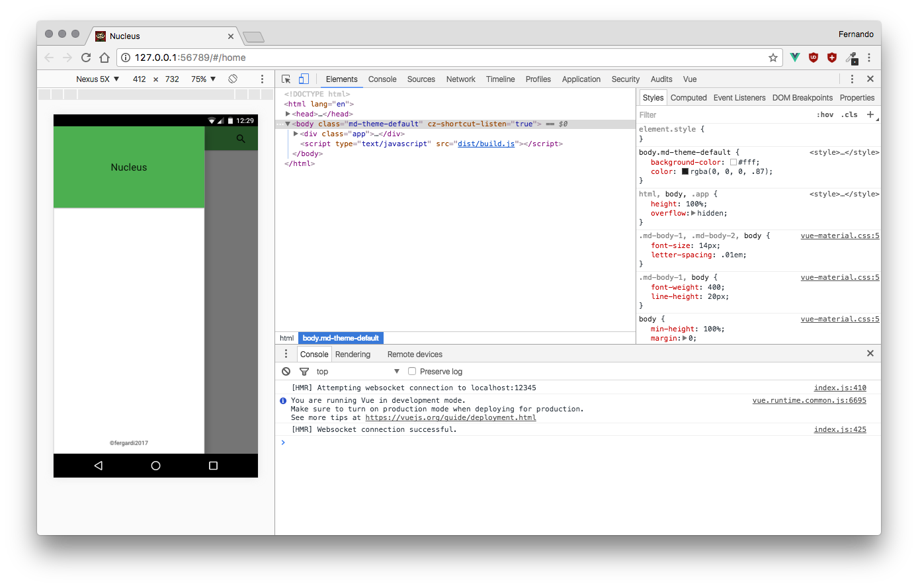This screenshot has width=918, height=588.
Task: Click the browser forward arrow
Action: pyautogui.click(x=67, y=58)
